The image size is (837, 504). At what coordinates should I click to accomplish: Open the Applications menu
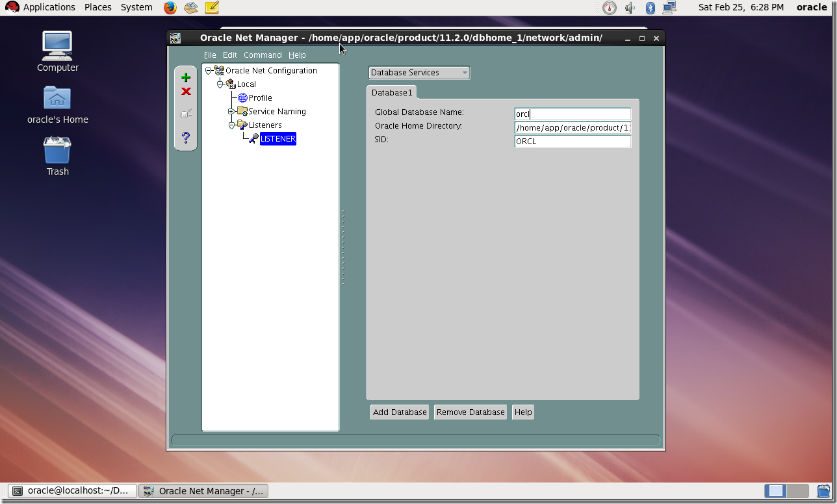[49, 7]
